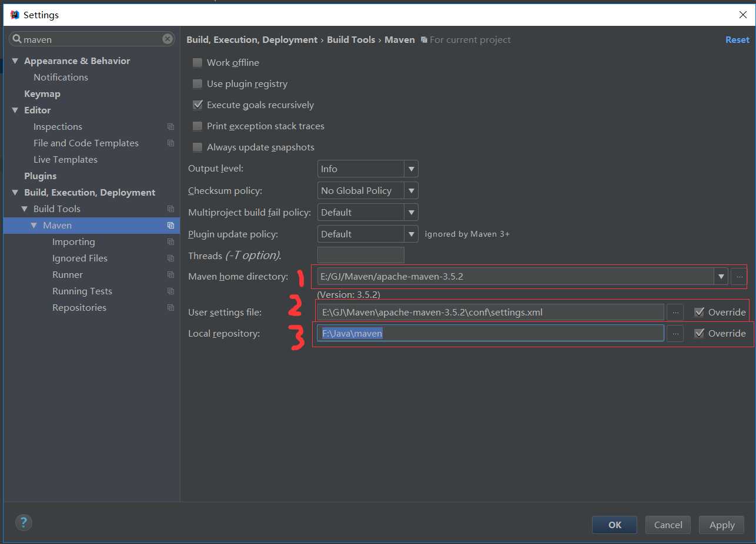Screen dimensions: 756x544
Task: Toggle Override for Local repository
Action: tap(699, 333)
